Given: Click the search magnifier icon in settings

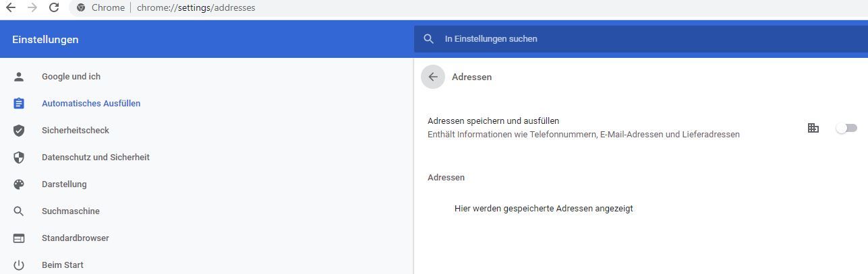Looking at the screenshot, I should 428,39.
